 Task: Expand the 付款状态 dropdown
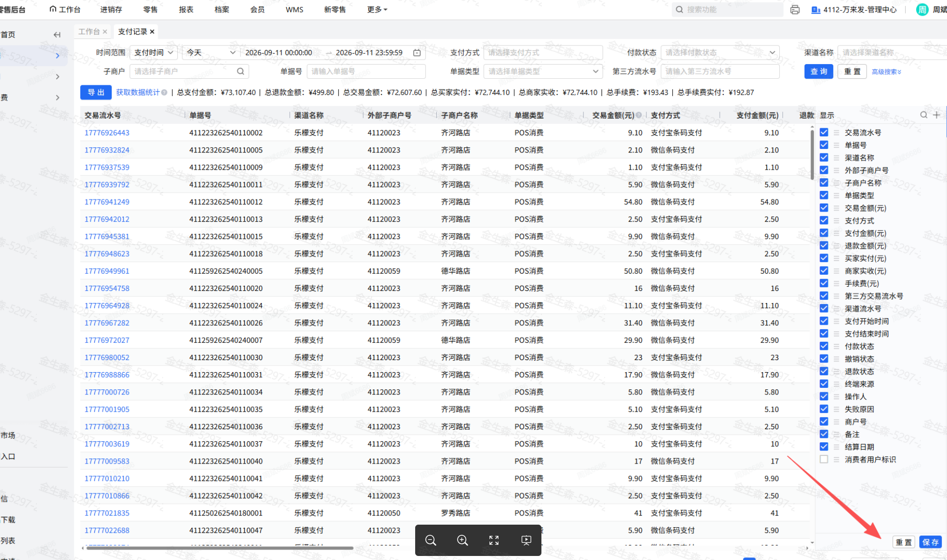pyautogui.click(x=720, y=53)
